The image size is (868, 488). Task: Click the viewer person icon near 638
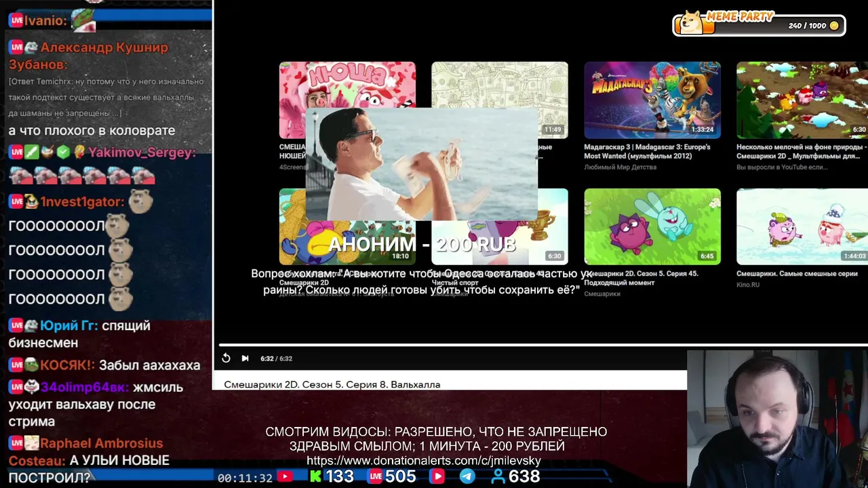click(x=498, y=477)
